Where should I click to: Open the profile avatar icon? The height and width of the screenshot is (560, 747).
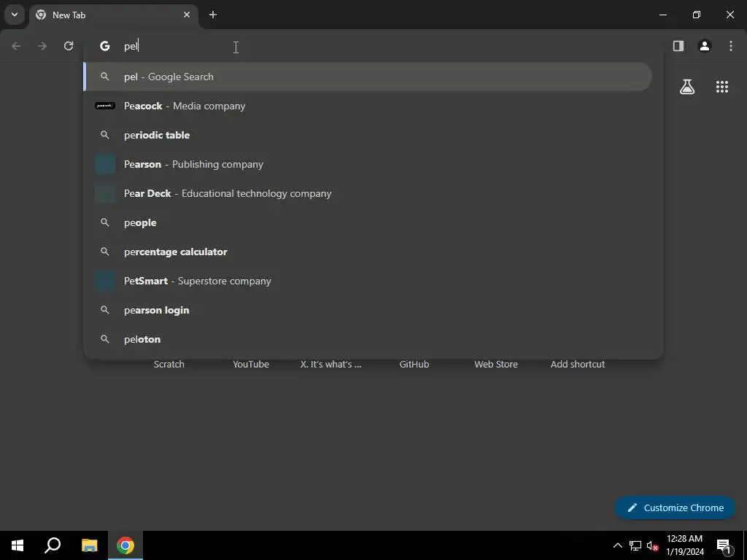[x=705, y=46]
